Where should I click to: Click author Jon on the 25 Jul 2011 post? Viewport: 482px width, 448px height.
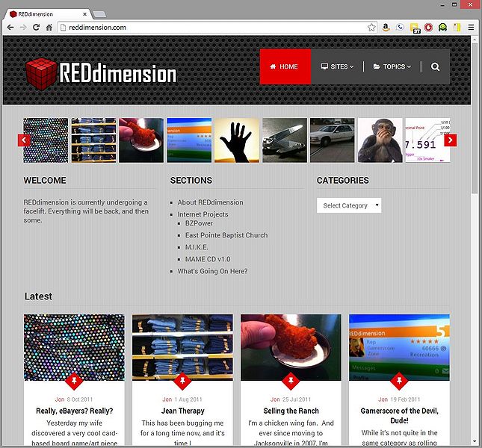click(x=275, y=399)
